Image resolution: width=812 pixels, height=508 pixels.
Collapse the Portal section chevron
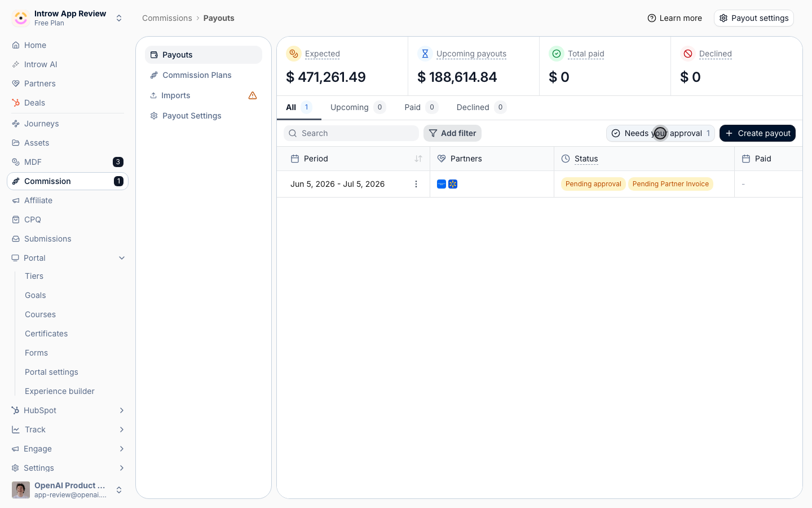click(122, 258)
